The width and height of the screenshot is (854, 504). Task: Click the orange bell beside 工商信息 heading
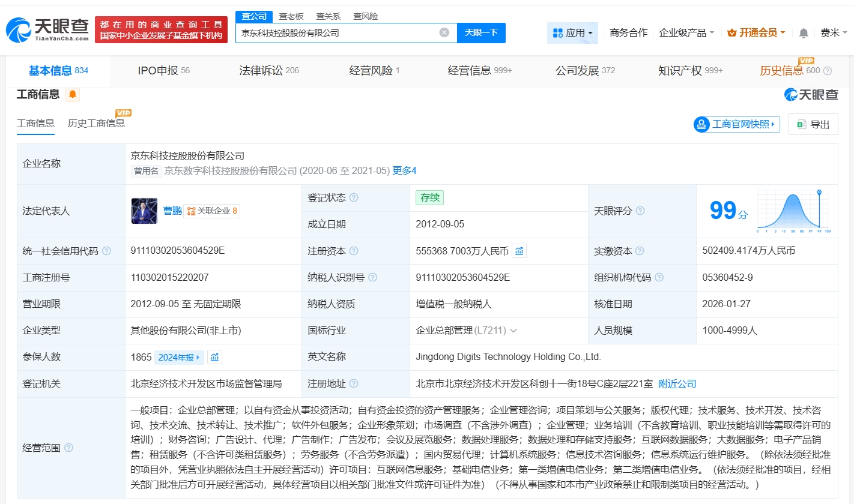click(73, 94)
